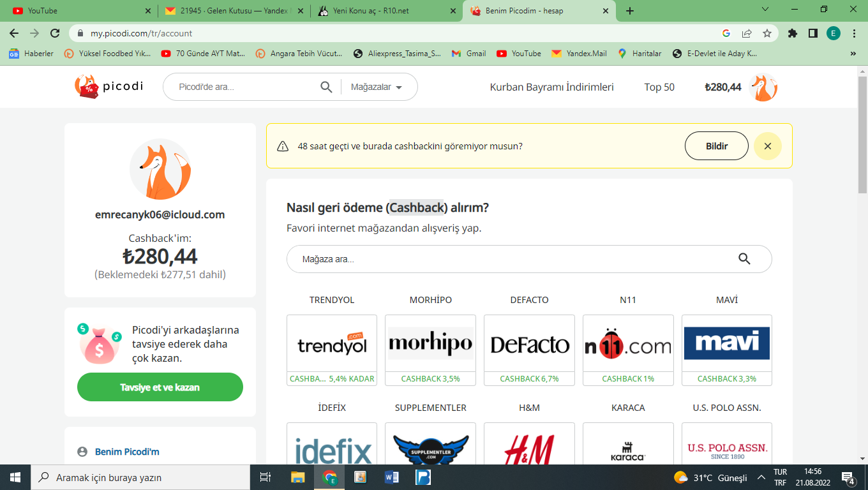Click the Picodi fox logo
This screenshot has height=490, width=868.
[108, 87]
